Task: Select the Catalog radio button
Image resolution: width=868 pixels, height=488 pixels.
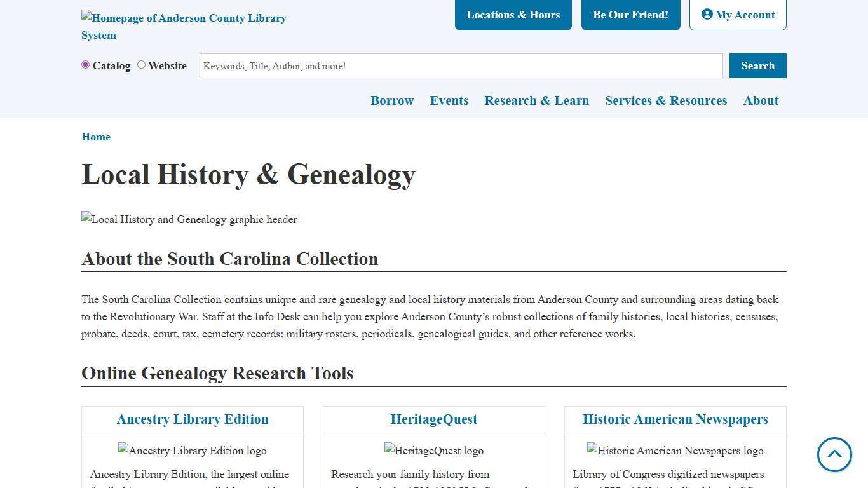Action: pos(85,65)
